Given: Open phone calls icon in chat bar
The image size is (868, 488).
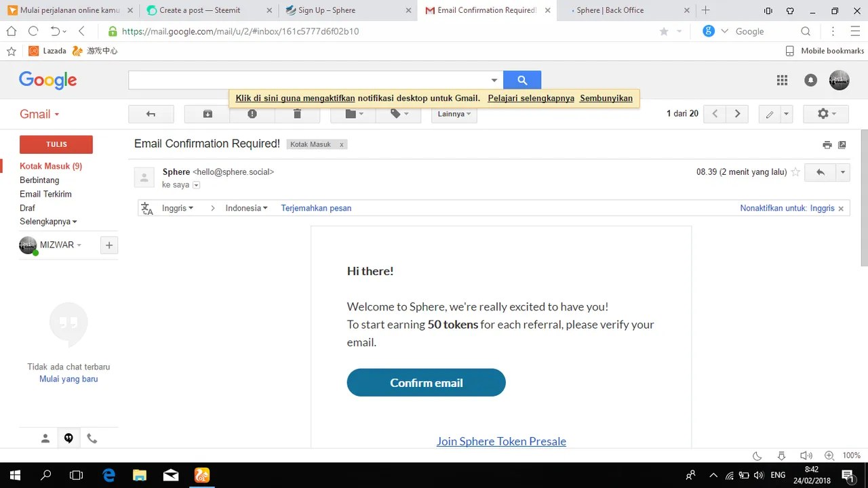Looking at the screenshot, I should pyautogui.click(x=92, y=439).
